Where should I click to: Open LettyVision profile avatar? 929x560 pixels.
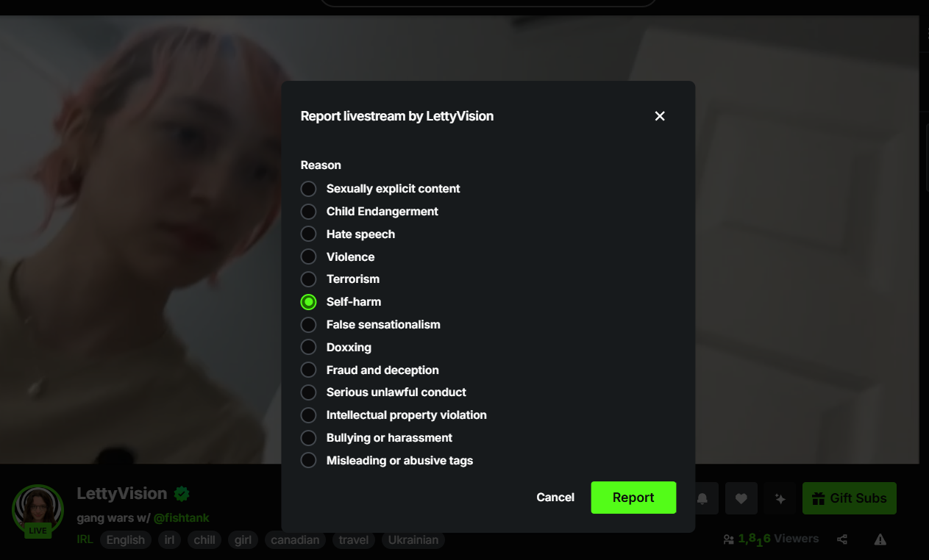(x=38, y=509)
